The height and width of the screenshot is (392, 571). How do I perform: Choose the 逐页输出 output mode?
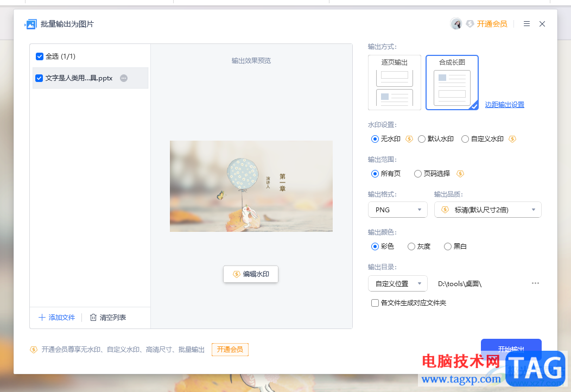click(395, 83)
